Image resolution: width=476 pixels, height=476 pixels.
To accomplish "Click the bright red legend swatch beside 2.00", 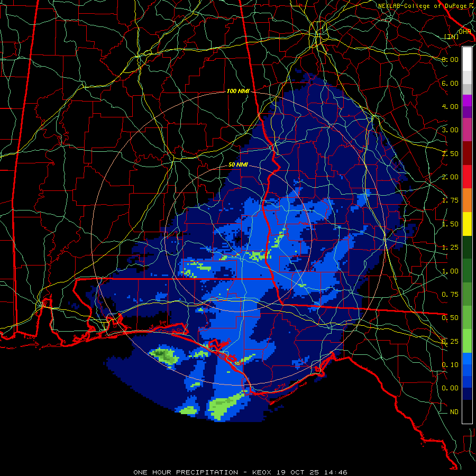I will click(467, 177).
